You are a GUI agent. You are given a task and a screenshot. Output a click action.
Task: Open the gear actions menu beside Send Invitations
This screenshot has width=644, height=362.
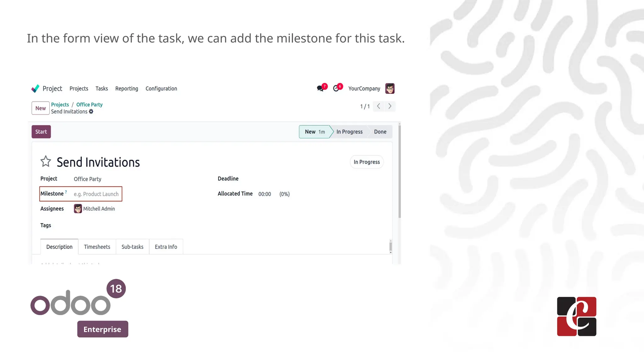91,112
